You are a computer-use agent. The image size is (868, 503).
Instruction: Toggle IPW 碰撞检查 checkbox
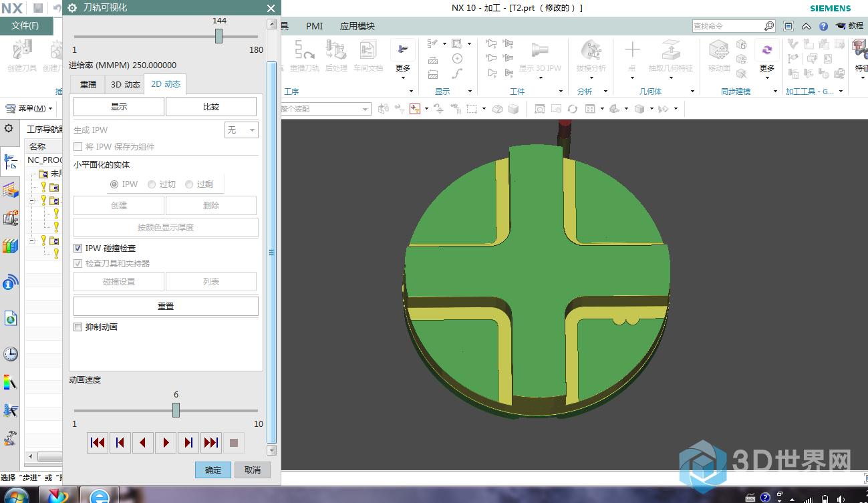click(78, 248)
